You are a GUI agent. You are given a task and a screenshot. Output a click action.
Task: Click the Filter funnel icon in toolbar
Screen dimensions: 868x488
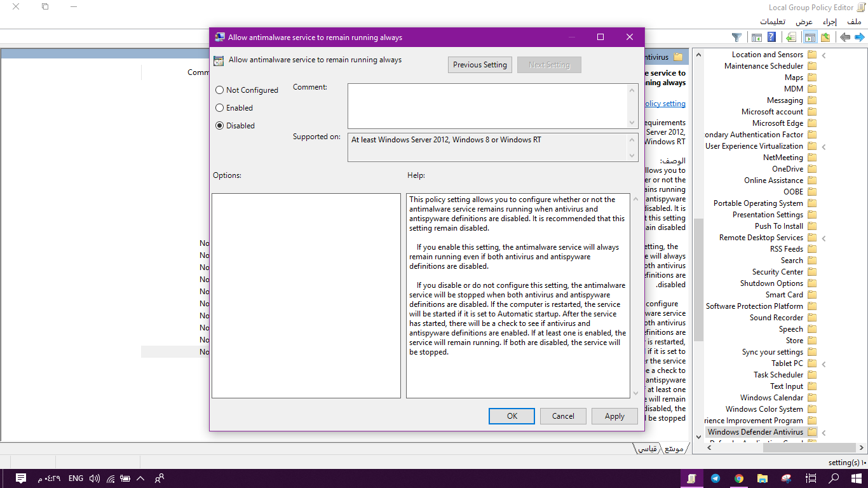(x=736, y=37)
